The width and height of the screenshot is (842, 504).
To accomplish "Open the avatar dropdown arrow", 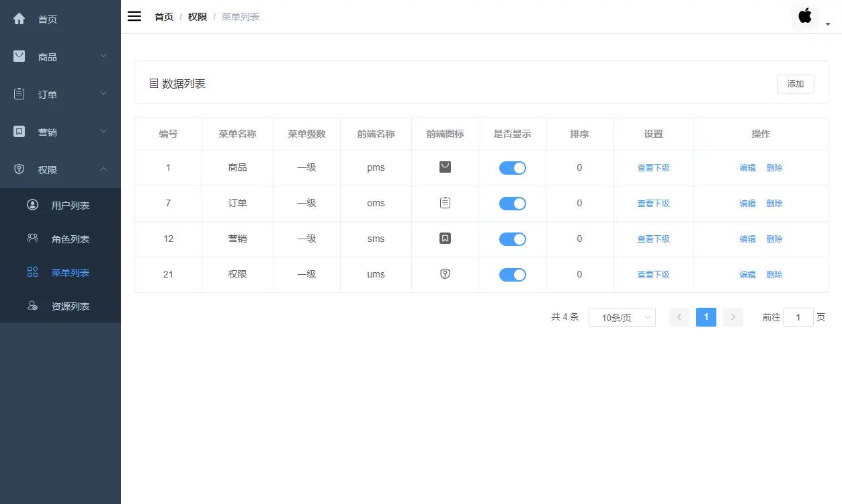I will pyautogui.click(x=828, y=24).
